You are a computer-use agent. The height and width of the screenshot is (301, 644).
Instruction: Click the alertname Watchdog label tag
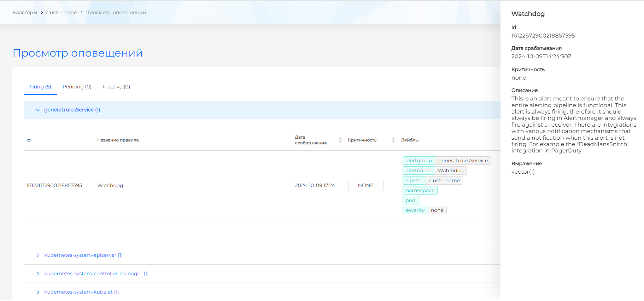click(x=434, y=170)
